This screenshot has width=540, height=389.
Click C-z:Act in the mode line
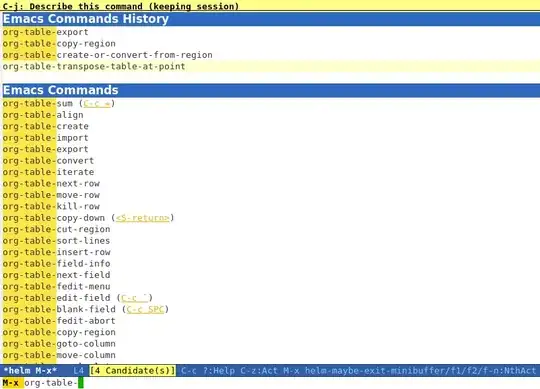click(259, 370)
